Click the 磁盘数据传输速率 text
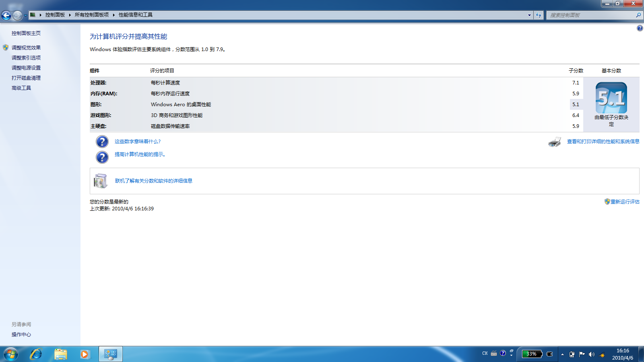The height and width of the screenshot is (362, 644). tap(170, 126)
